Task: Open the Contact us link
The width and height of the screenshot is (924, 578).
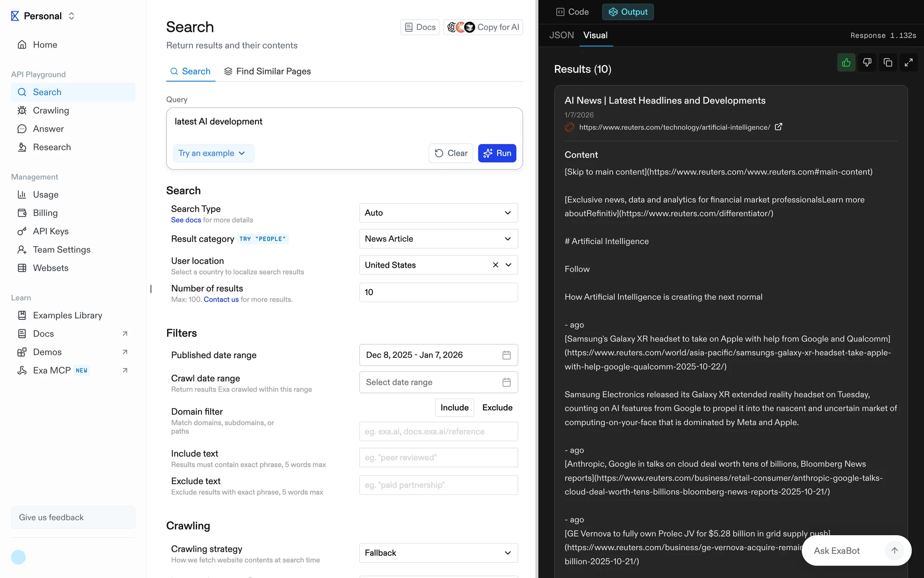Action: pos(221,300)
